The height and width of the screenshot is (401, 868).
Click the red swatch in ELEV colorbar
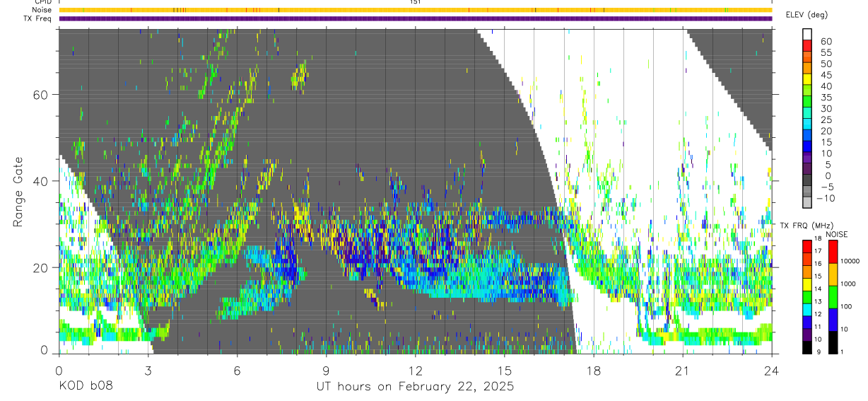pos(807,45)
